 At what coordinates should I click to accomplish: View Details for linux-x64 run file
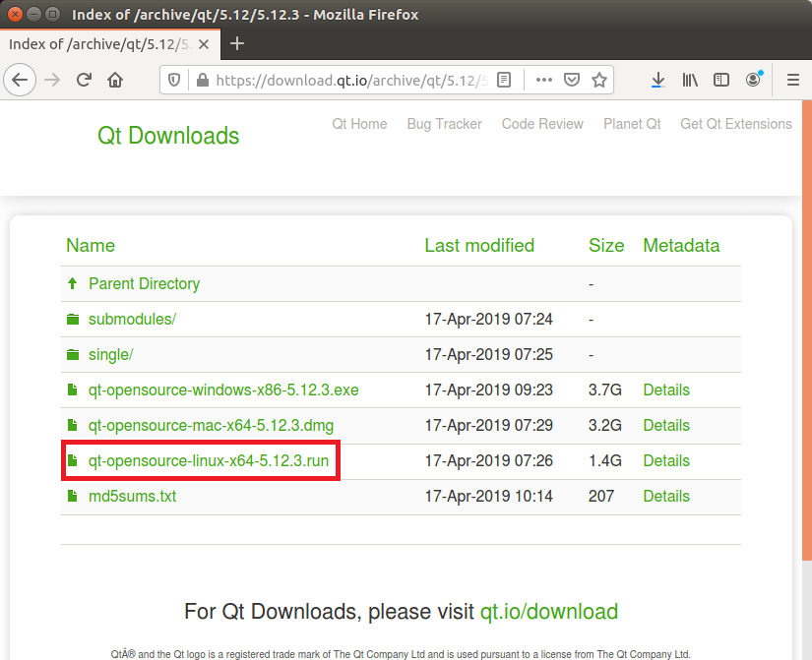(x=666, y=460)
